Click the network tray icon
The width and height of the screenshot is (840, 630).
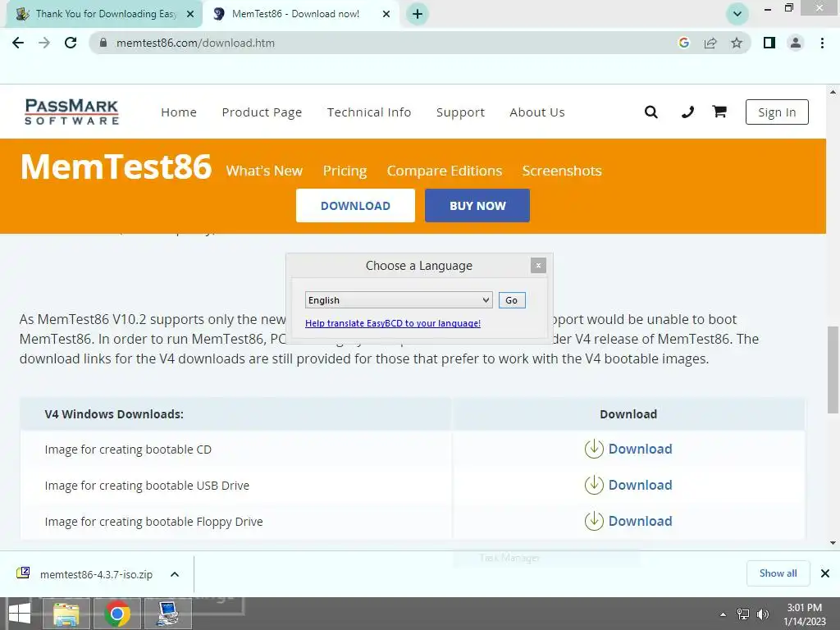click(743, 614)
